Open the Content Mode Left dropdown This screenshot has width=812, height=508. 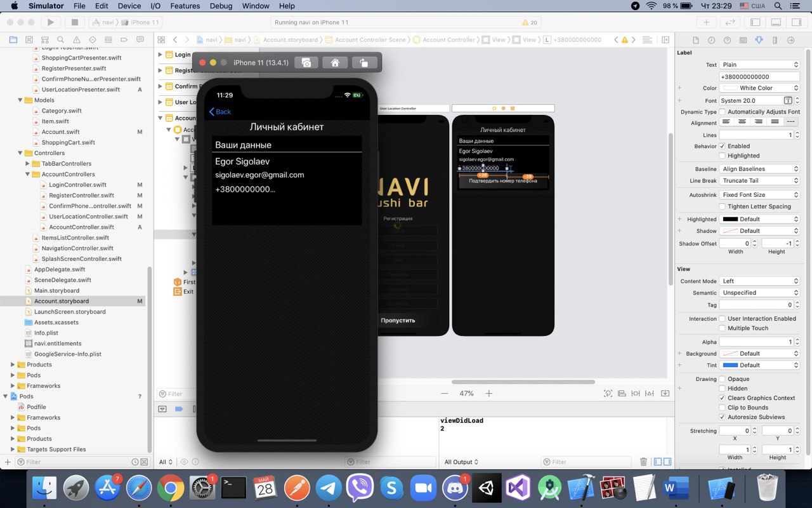pos(759,281)
